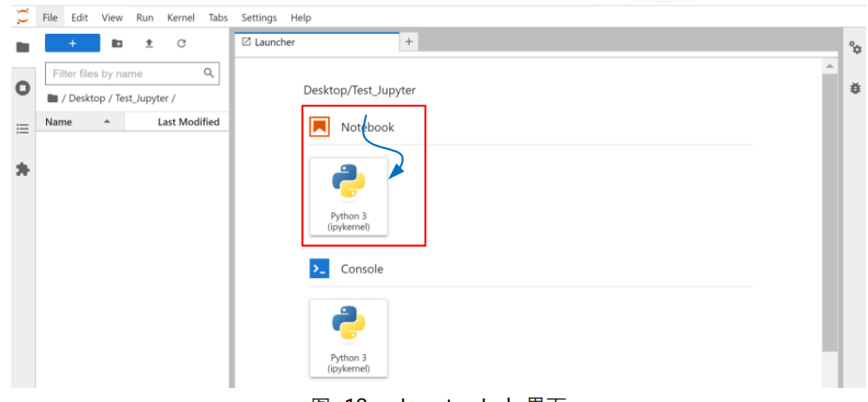This screenshot has width=868, height=402.
Task: Open the Tabs menu
Action: coord(218,17)
